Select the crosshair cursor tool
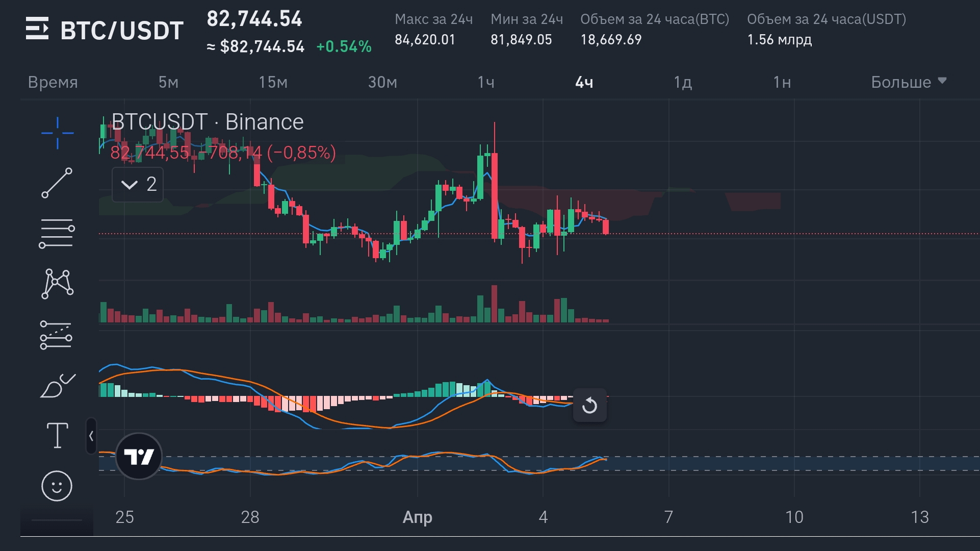Viewport: 980px width, 551px height. (57, 133)
